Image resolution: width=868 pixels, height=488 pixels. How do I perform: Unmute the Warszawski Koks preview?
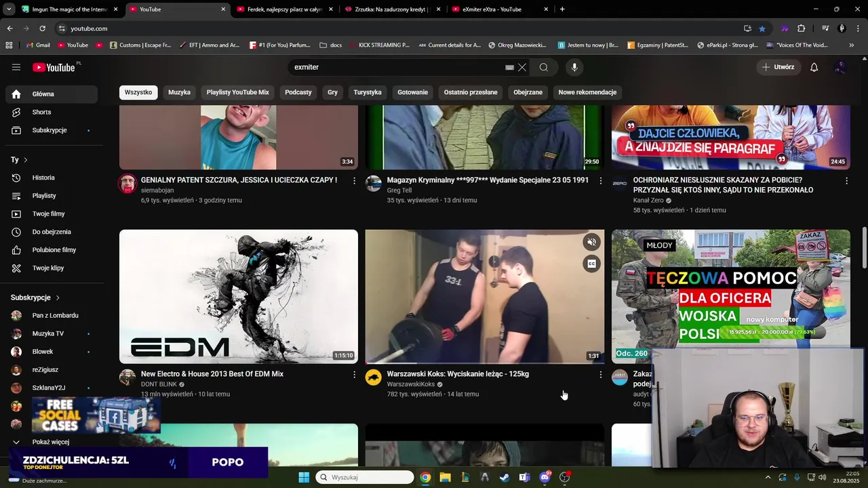[591, 242]
